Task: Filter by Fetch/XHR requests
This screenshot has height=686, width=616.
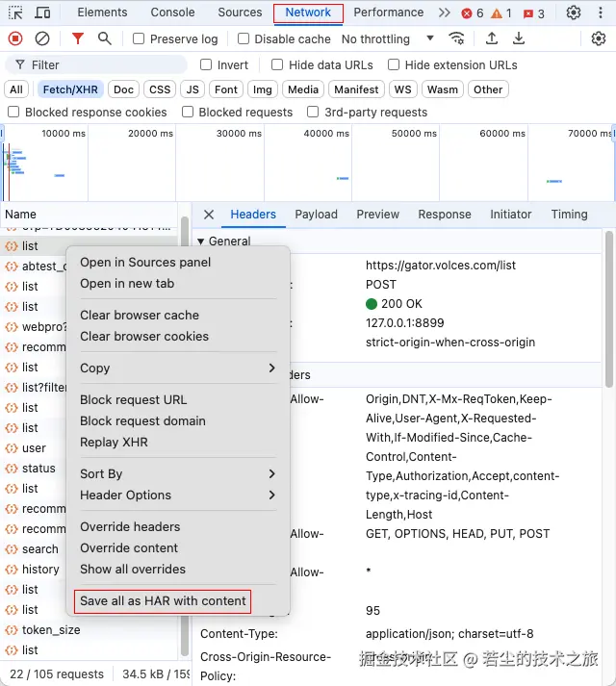Action: pos(70,89)
